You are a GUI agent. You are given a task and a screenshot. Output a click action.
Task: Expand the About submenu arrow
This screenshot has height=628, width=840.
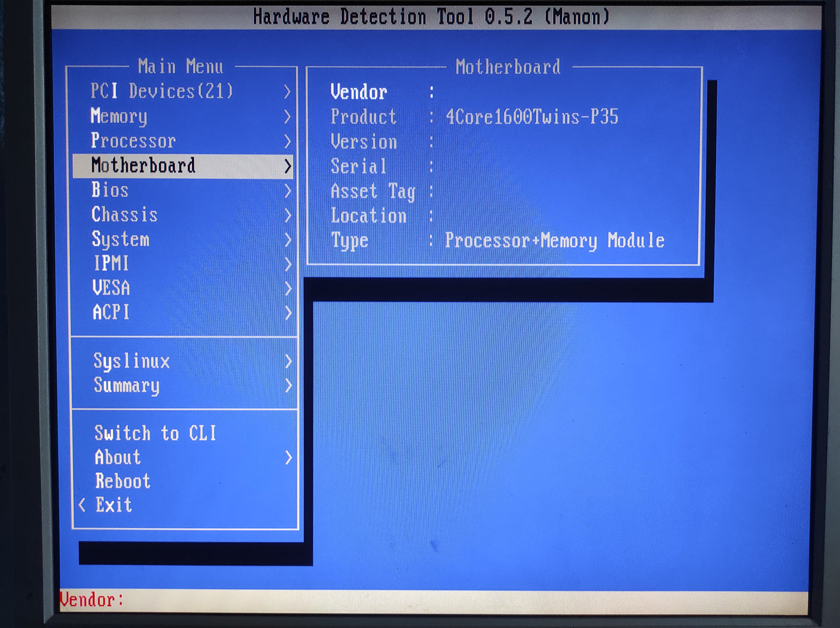[288, 458]
